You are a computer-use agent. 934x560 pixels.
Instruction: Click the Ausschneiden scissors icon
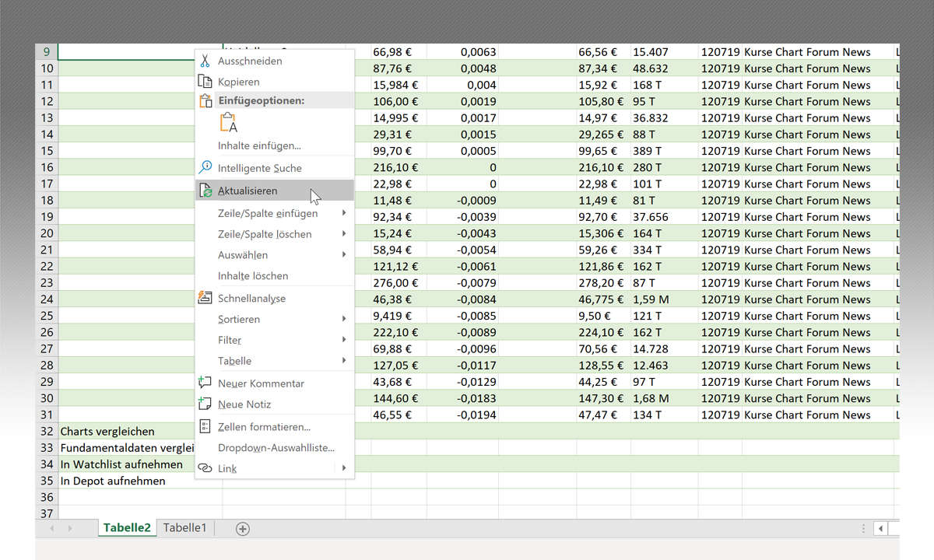[x=205, y=61]
